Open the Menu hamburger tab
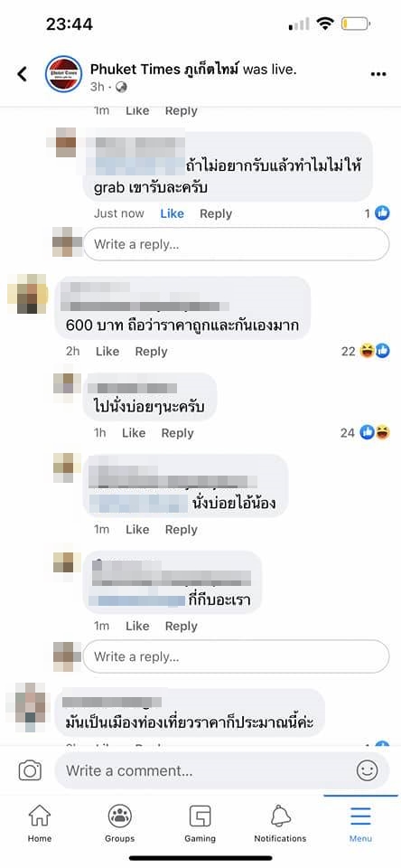 coord(360,823)
